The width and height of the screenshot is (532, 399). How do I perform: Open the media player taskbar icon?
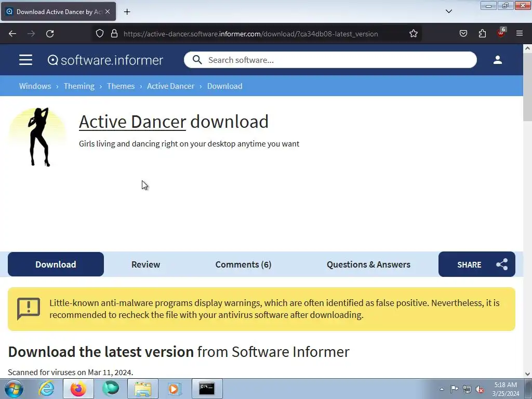pos(175,389)
